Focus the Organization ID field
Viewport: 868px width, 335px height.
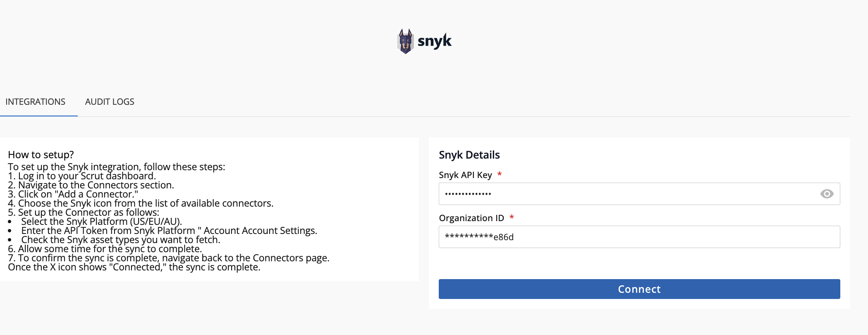click(x=639, y=237)
